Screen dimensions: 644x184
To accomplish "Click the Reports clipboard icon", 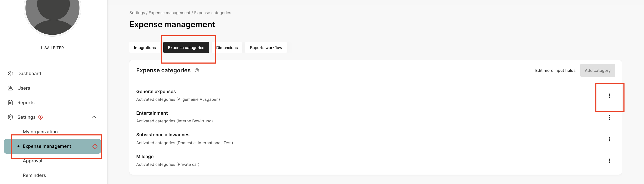I will (x=10, y=102).
